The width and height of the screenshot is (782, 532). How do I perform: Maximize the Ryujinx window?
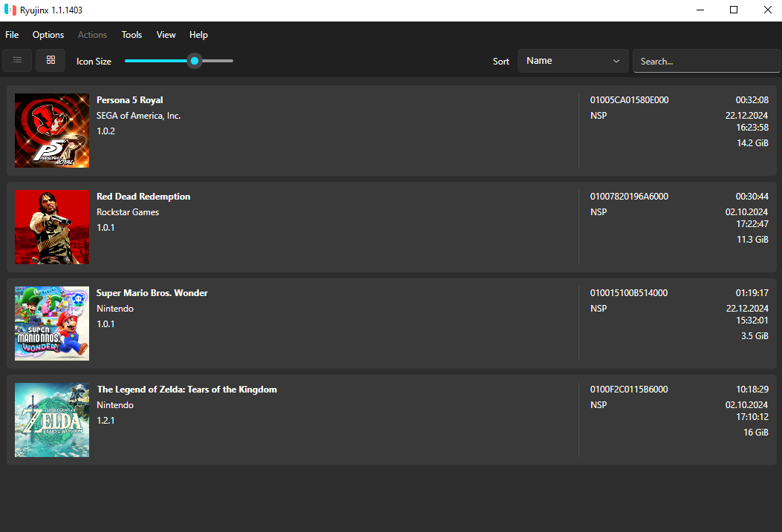[x=734, y=10]
